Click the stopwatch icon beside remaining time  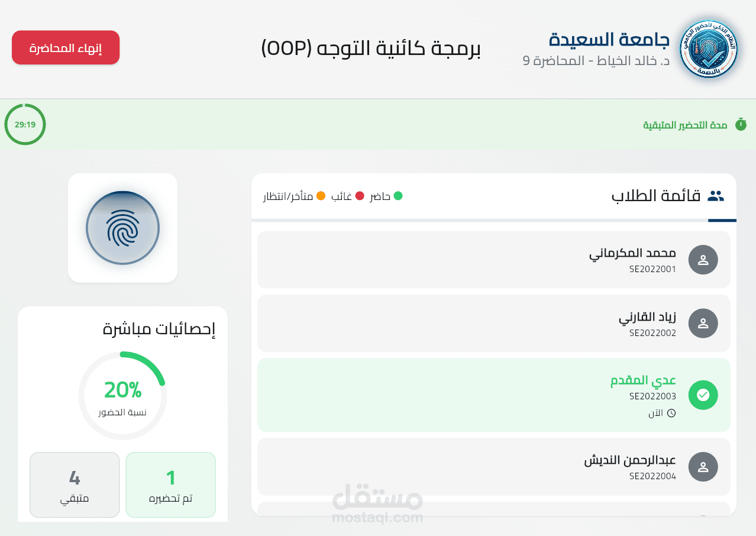[x=741, y=125]
